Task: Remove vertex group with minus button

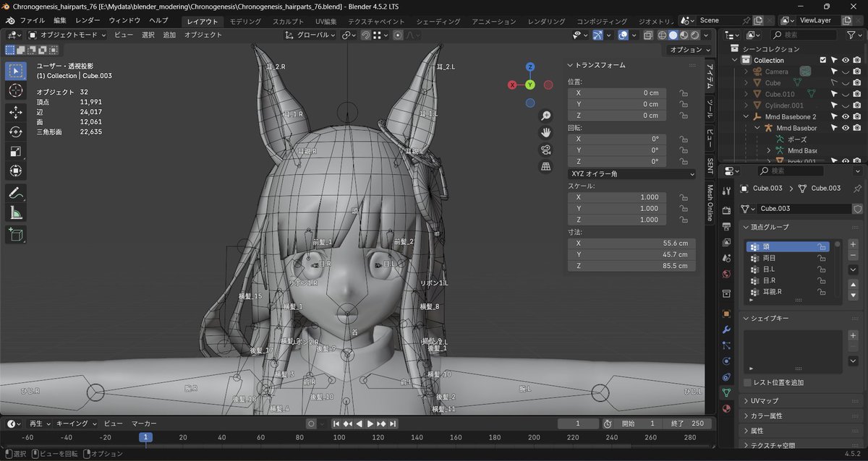Action: tap(854, 255)
